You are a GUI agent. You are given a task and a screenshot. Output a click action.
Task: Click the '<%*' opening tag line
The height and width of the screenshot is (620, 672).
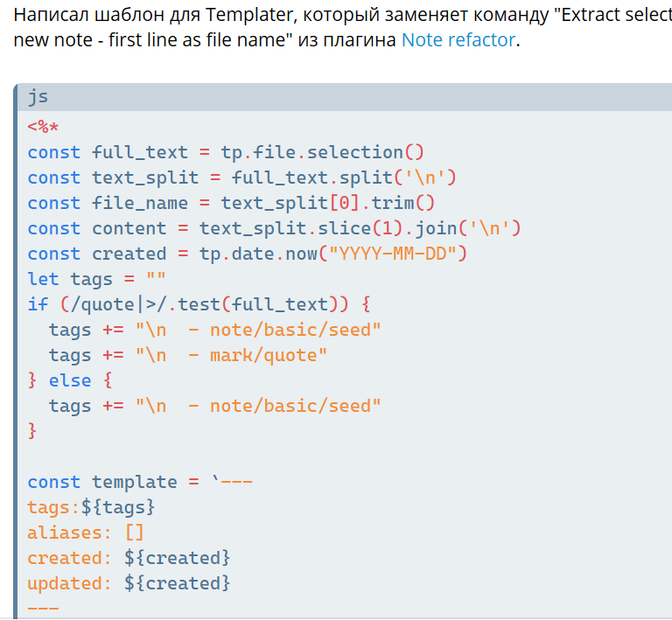tap(43, 127)
